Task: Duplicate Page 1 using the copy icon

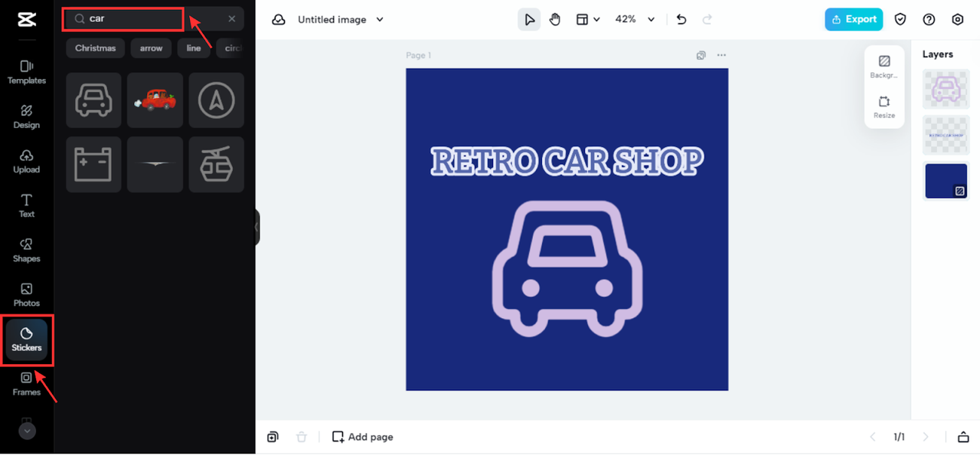Action: tap(701, 55)
